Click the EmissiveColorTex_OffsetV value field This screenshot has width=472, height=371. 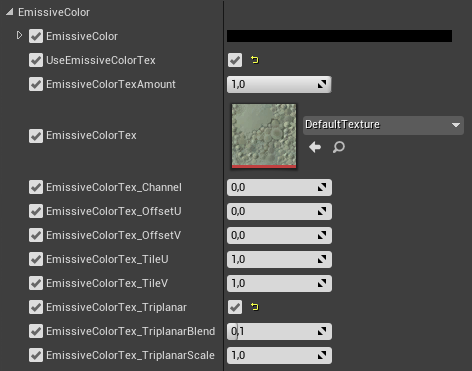point(279,235)
